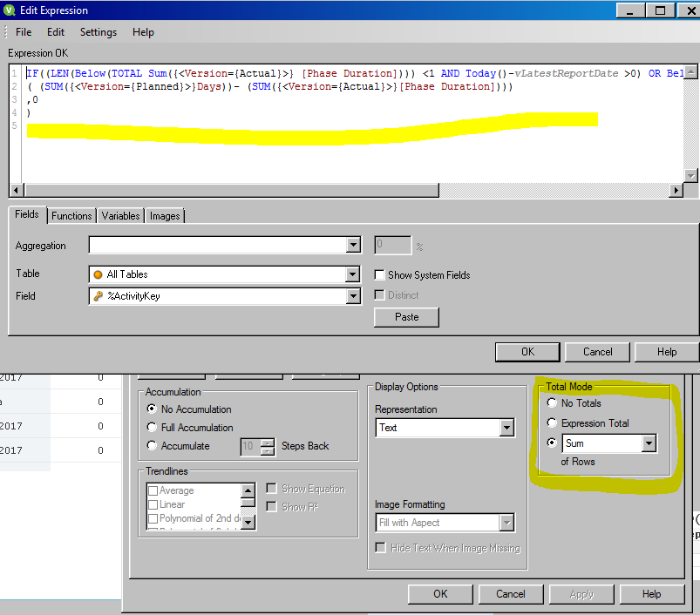Select Full Accumulation radio button
The height and width of the screenshot is (615, 700).
[152, 427]
